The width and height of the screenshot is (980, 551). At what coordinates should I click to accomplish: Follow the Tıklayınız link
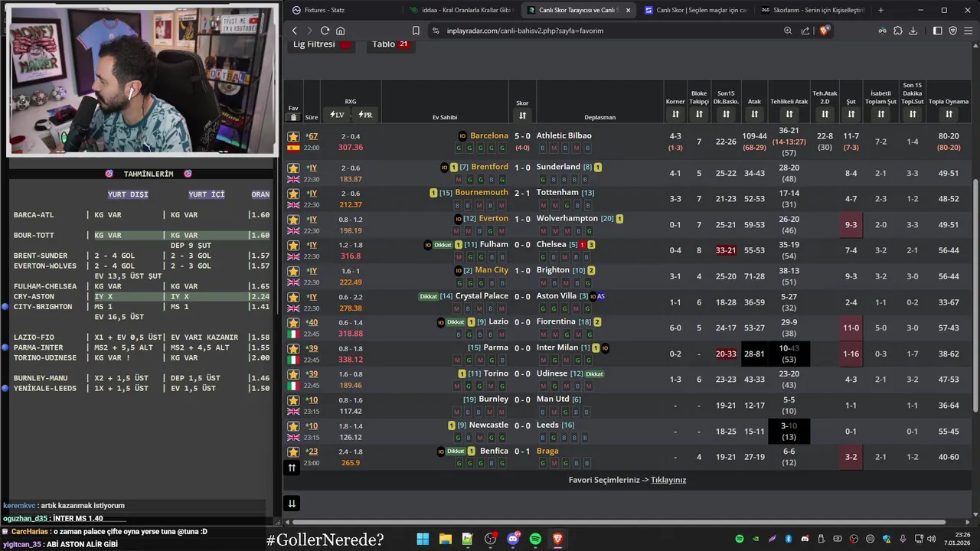(668, 480)
